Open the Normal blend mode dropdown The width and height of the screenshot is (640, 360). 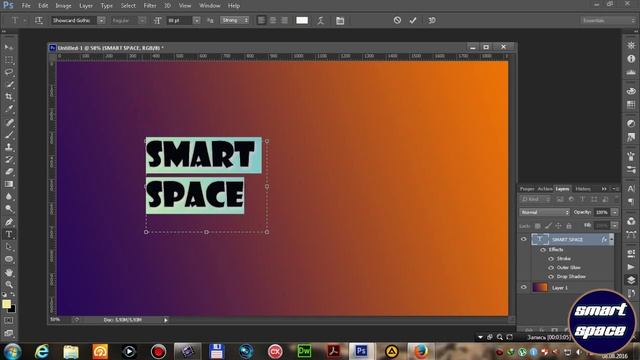[x=544, y=212]
